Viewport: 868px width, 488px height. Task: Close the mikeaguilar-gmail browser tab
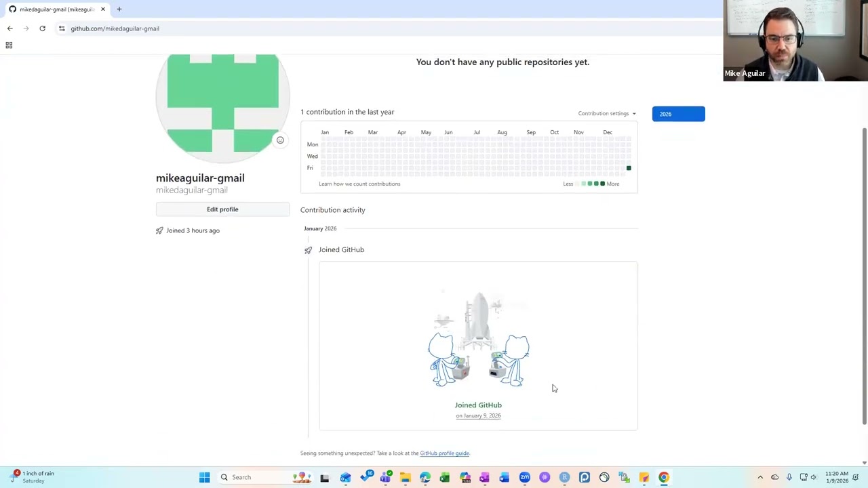point(103,9)
